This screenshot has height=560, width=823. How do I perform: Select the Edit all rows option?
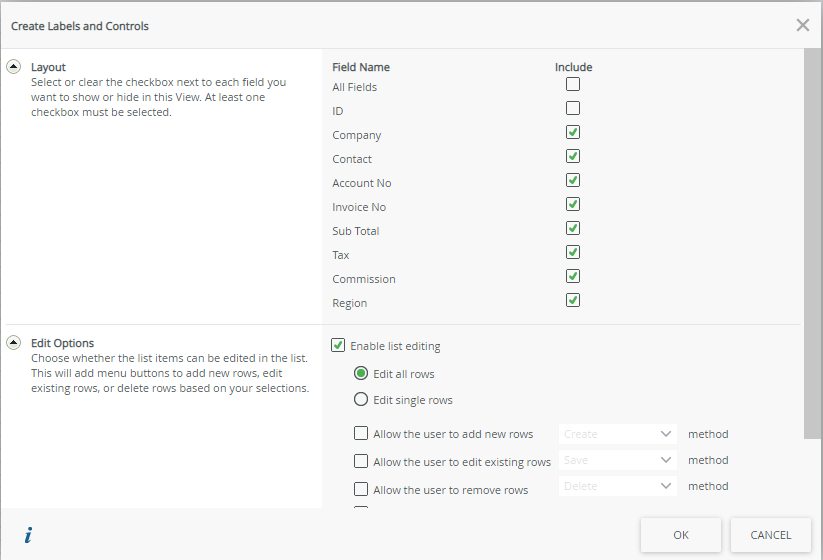click(361, 374)
